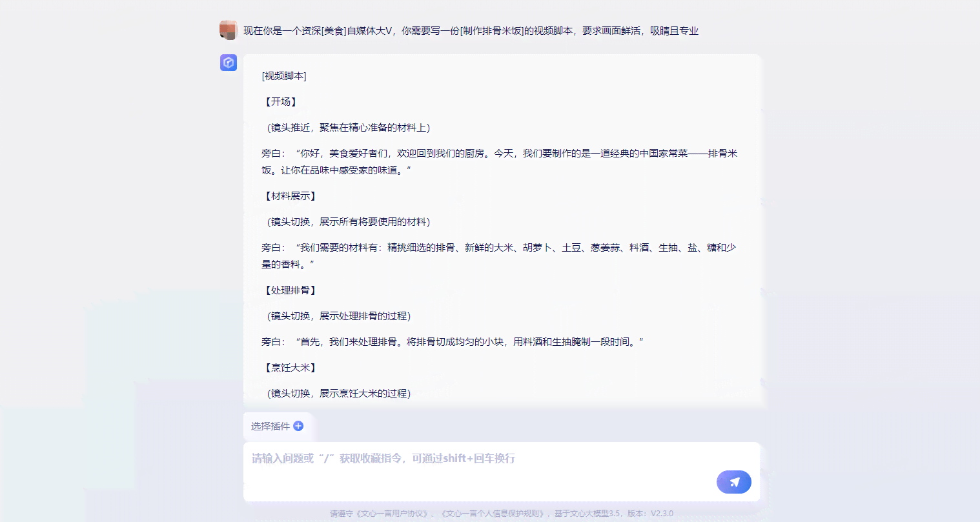Click the [视频脚本] heading text
980x522 pixels.
click(x=284, y=76)
